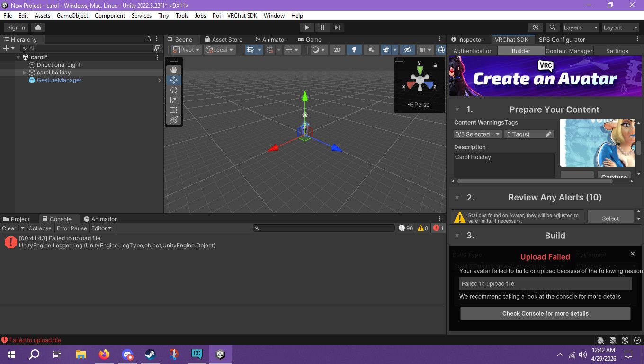Select the Move tool in Scene toolbar
This screenshot has width=644, height=364.
(174, 80)
